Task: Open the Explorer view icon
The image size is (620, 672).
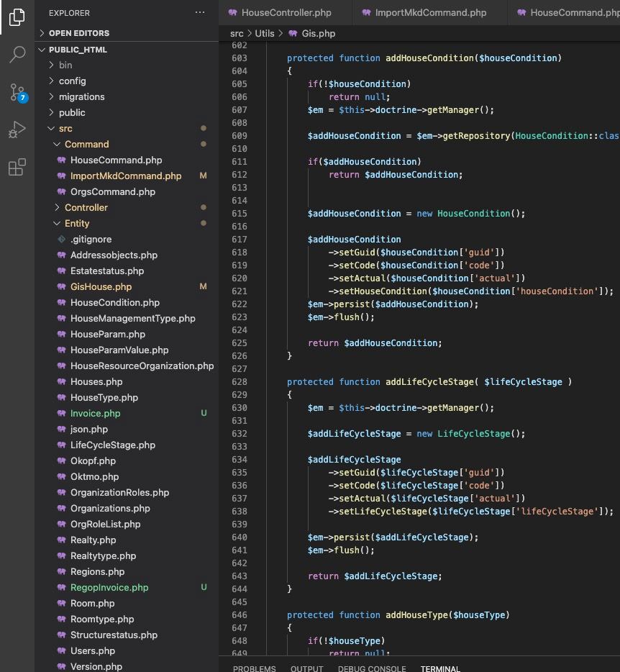Action: [17, 17]
